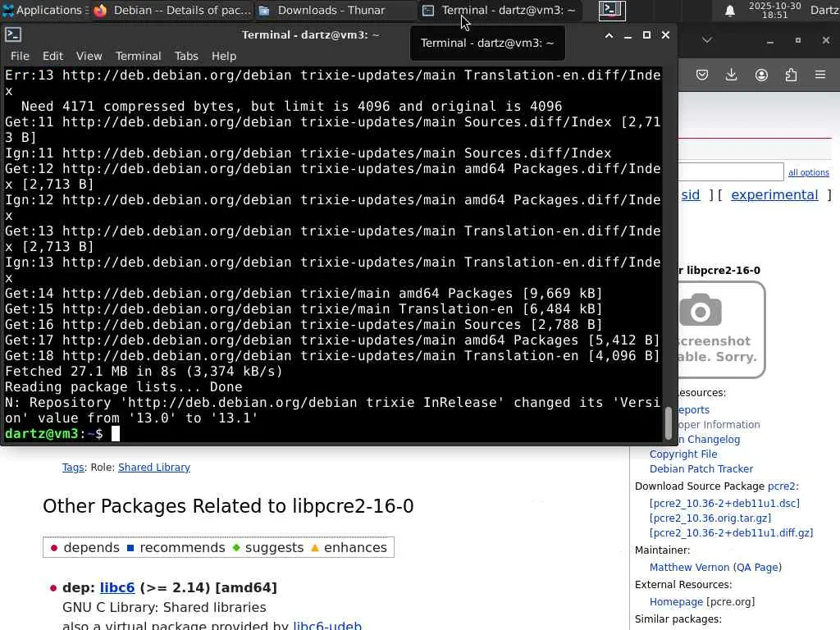Click the terminal's vertical scrollbar handle

click(668, 423)
